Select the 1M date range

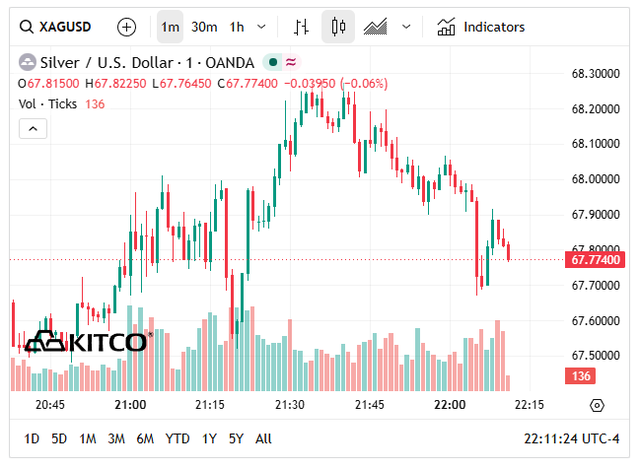pyautogui.click(x=87, y=439)
